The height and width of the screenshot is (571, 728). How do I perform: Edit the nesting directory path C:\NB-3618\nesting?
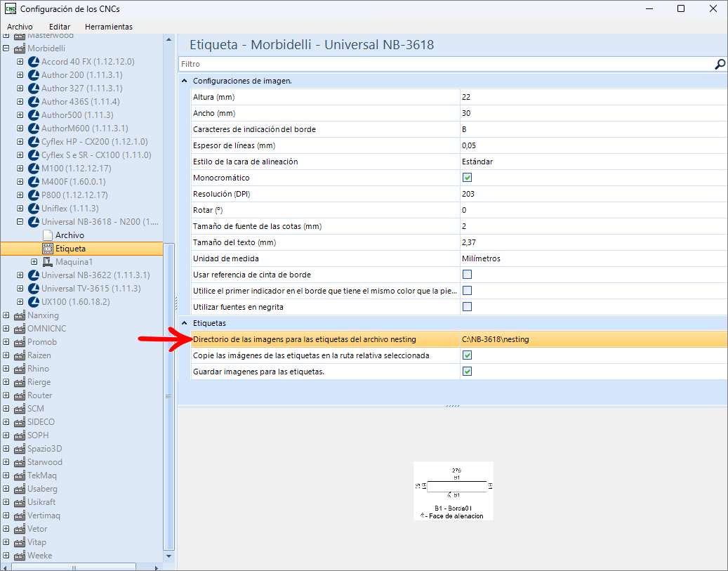[x=593, y=339]
